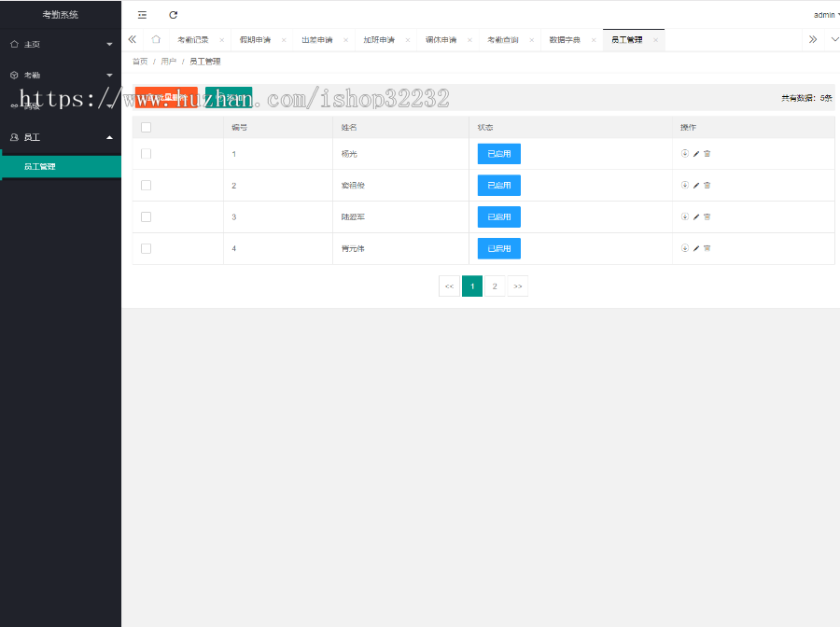840x627 pixels.
Task: Go to page 2 in pagination
Action: (x=495, y=286)
